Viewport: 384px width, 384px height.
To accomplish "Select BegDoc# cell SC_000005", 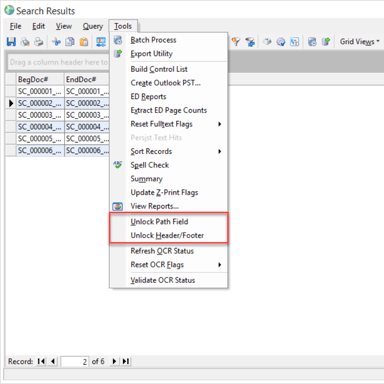I will [x=40, y=139].
